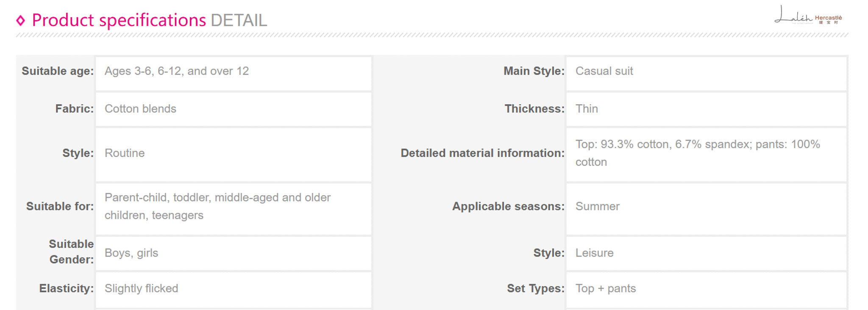This screenshot has height=310, width=868.
Task: Click the Boys, girls gender value
Action: pyautogui.click(x=131, y=253)
